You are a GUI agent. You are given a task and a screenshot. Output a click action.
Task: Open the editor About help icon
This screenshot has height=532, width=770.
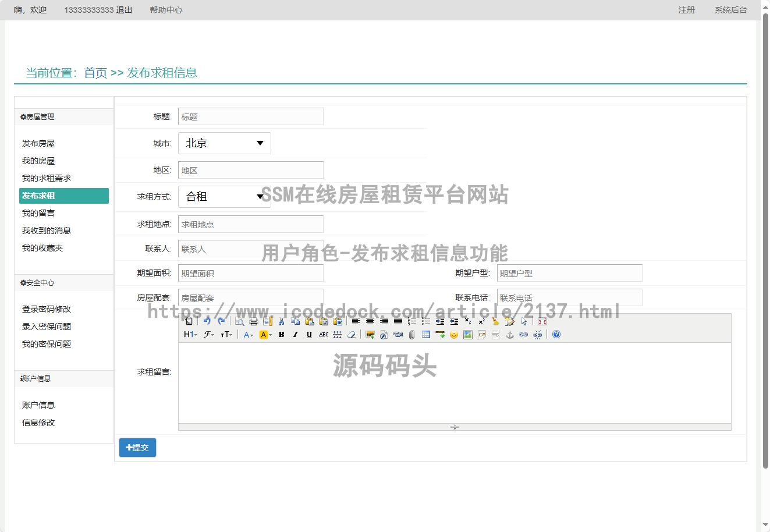[x=556, y=335]
